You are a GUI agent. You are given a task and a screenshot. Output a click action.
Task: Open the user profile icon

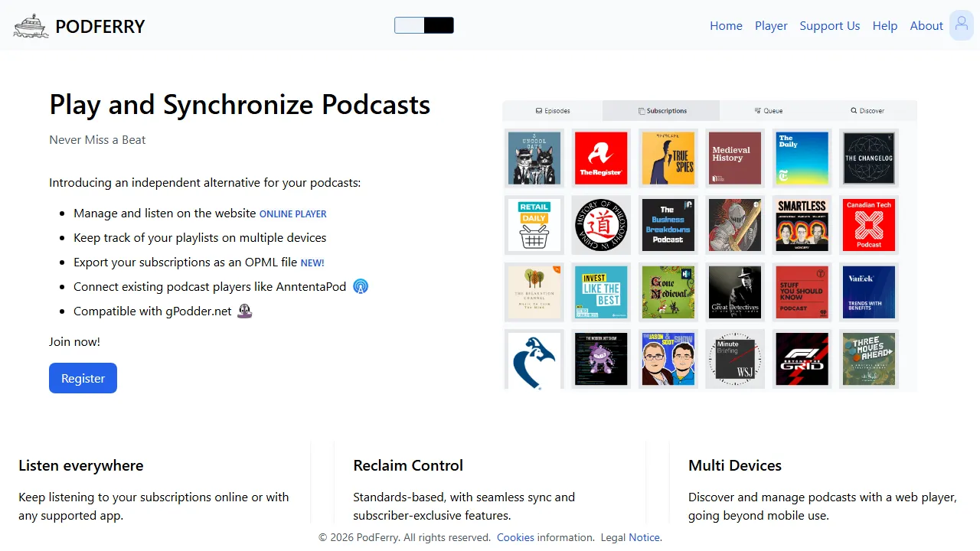point(961,25)
